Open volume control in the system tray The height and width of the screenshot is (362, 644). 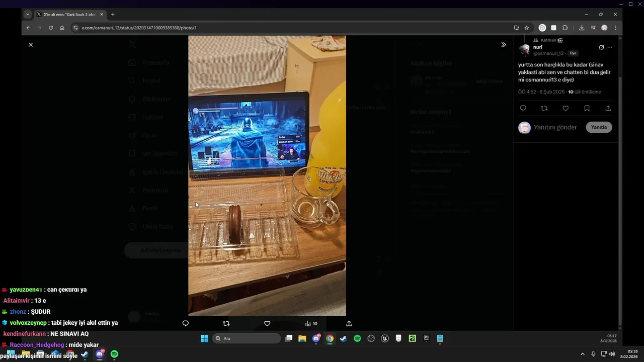point(612,354)
